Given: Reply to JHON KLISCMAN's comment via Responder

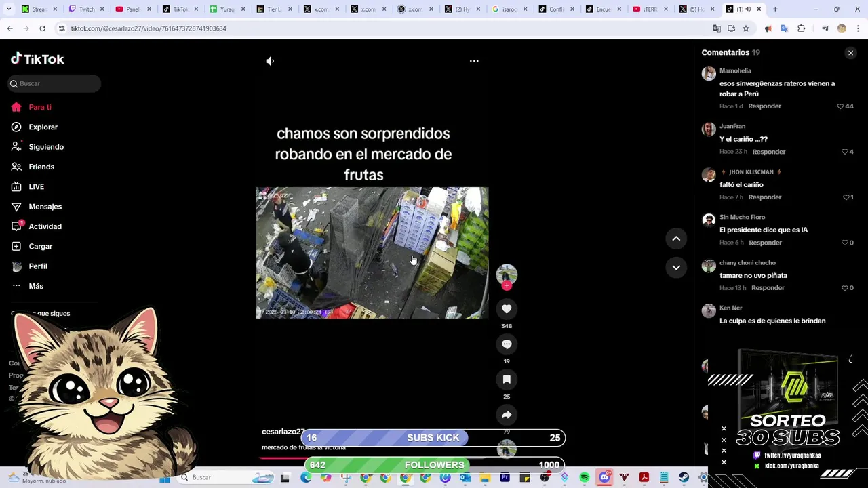Looking at the screenshot, I should pos(764,197).
